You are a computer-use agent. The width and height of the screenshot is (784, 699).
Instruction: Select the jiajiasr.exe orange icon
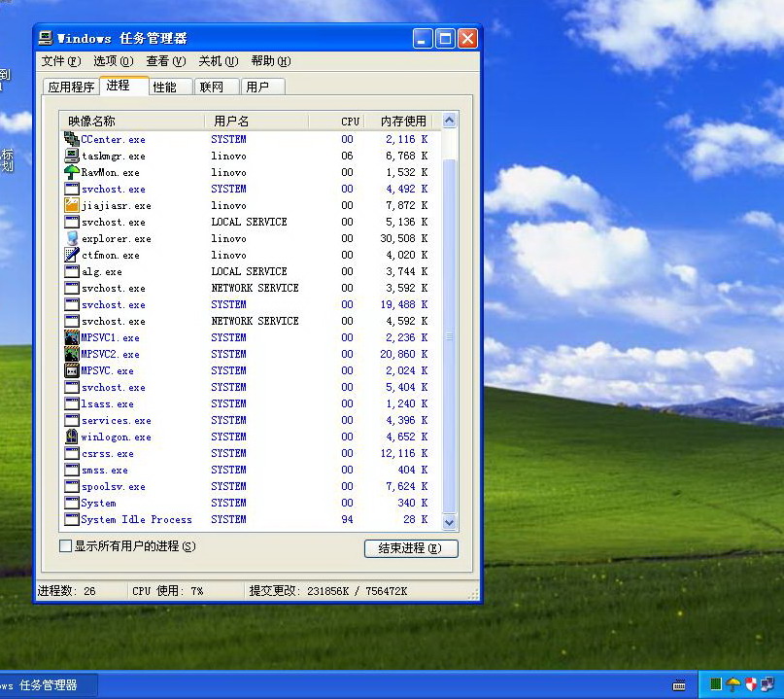tap(72, 205)
